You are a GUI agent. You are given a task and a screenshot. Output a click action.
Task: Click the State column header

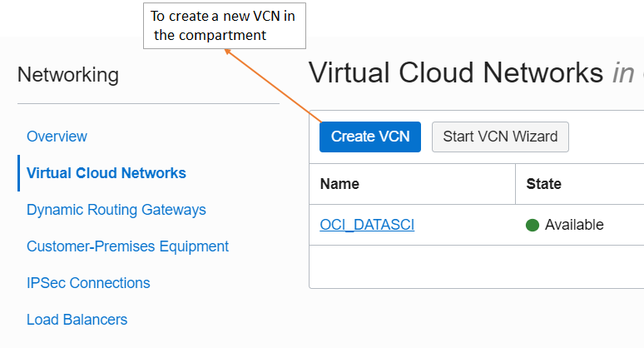[544, 184]
